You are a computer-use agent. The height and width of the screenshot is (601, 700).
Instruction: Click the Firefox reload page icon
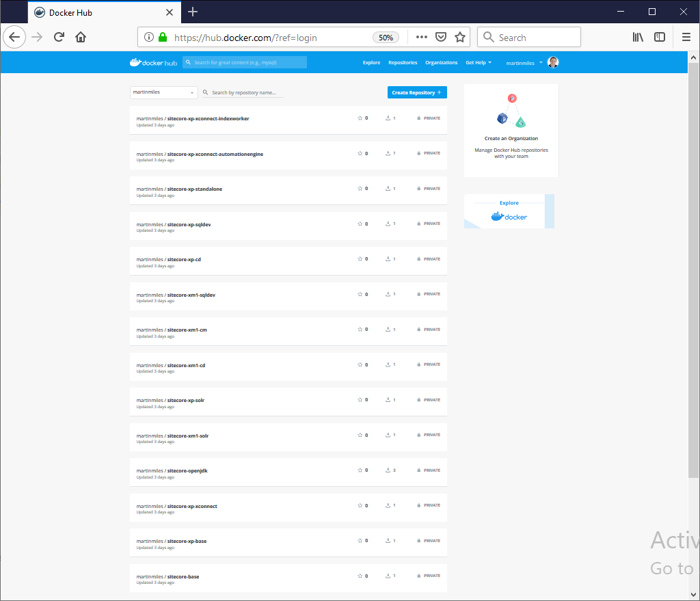(x=59, y=38)
